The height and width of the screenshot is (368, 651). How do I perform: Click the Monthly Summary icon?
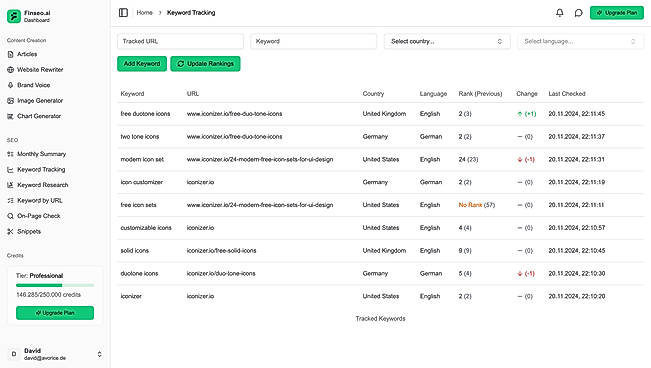[x=10, y=154]
